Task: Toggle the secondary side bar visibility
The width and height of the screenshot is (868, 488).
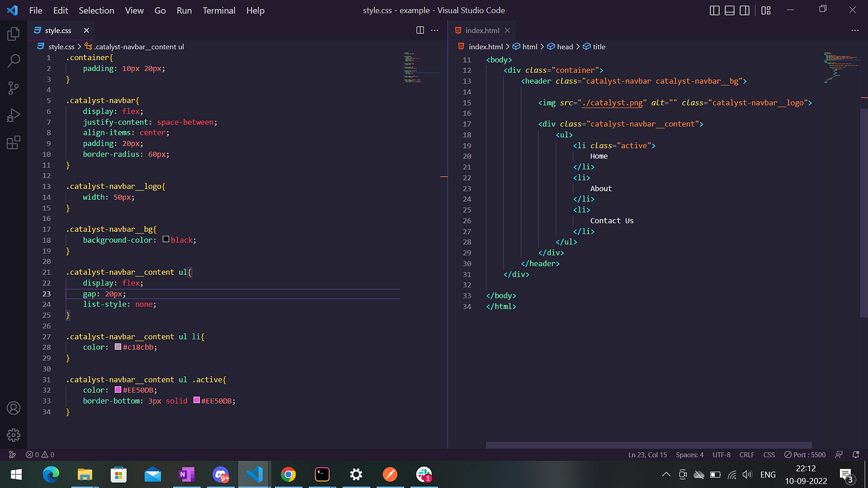Action: click(x=744, y=10)
